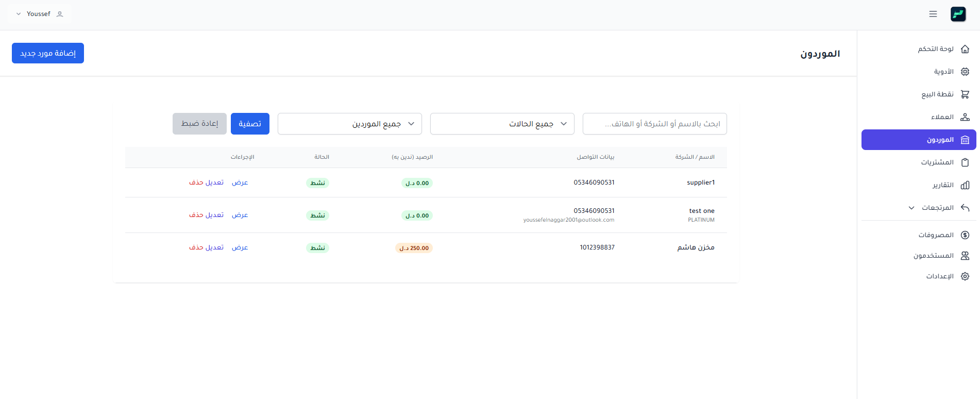Click the clipboard icon for المشتريات
This screenshot has width=980, height=399.
(965, 162)
